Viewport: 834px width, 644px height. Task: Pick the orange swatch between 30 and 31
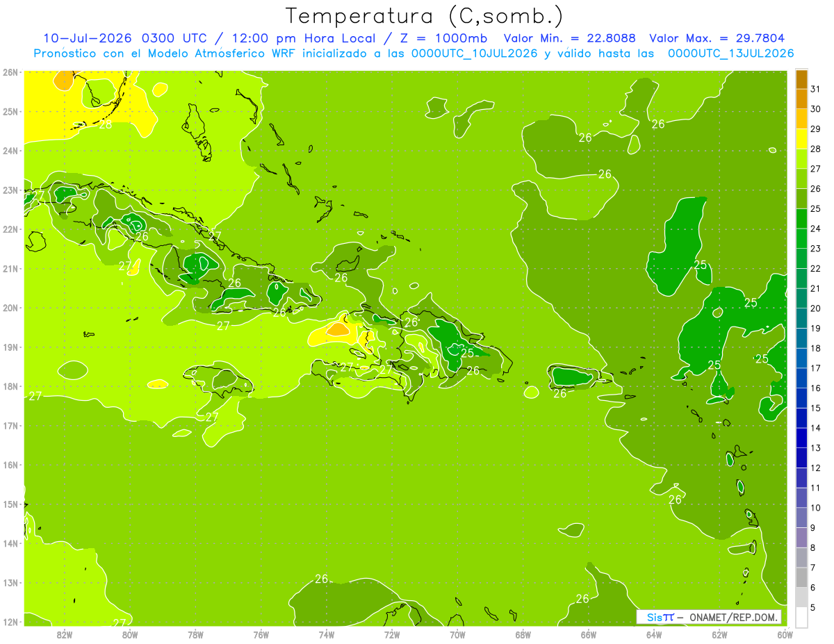801,99
